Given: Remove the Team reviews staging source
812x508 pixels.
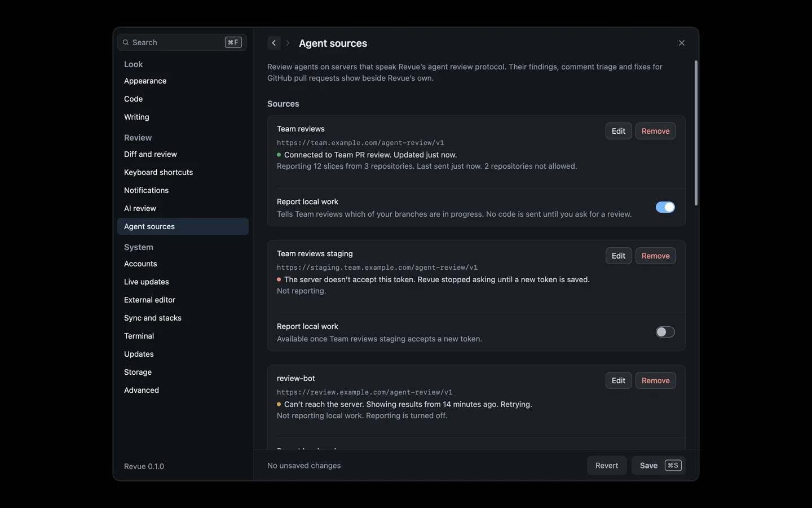Looking at the screenshot, I should pyautogui.click(x=656, y=256).
